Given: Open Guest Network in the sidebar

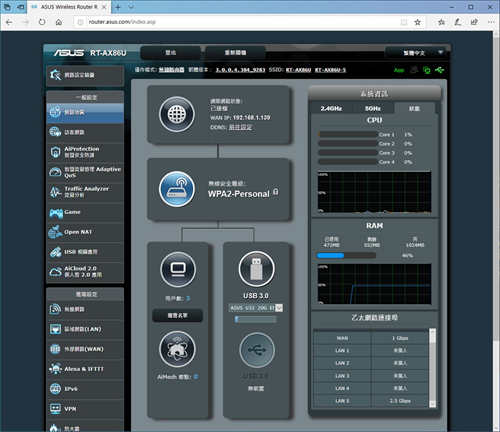Looking at the screenshot, I should 85,132.
